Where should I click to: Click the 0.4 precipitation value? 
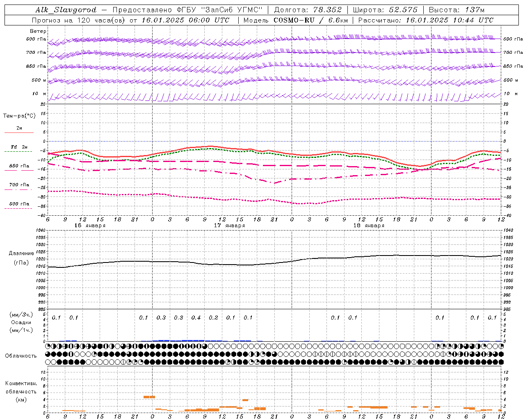pyautogui.click(x=196, y=317)
